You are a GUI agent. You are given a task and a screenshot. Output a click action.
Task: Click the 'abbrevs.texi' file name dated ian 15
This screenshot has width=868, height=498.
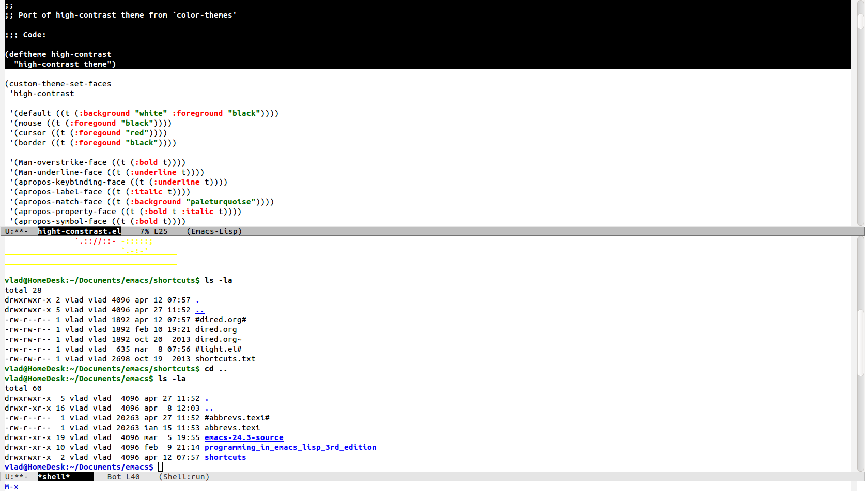(233, 428)
